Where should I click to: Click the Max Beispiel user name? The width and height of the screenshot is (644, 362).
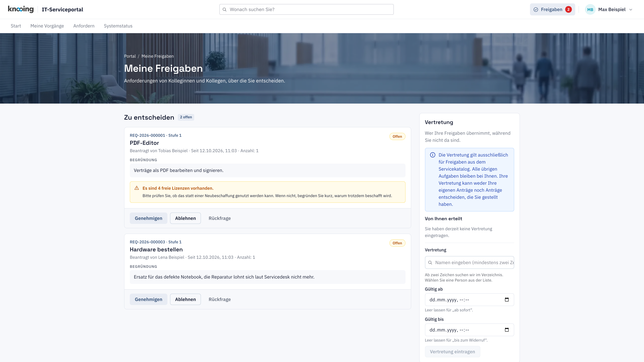pyautogui.click(x=612, y=10)
